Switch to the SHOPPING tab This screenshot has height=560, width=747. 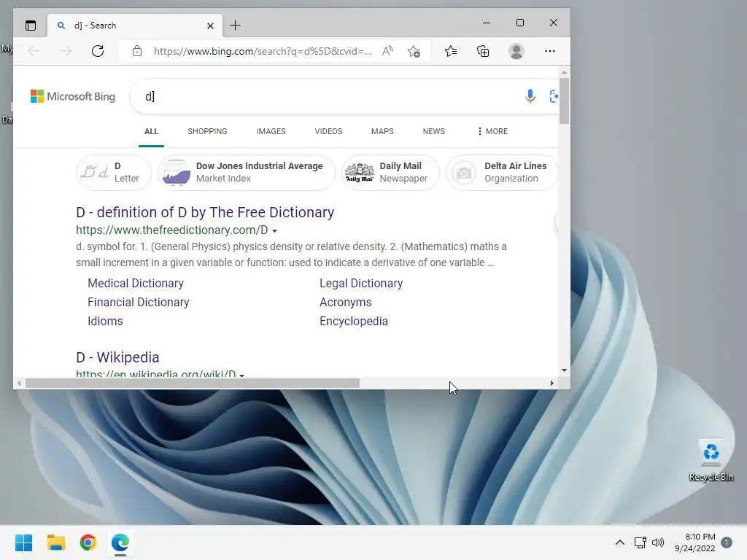tap(207, 131)
